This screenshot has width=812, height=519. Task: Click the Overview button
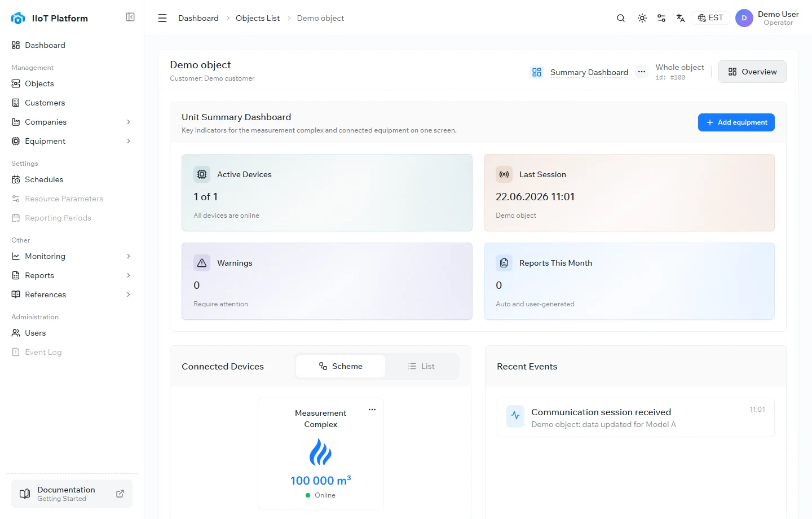[x=752, y=72]
